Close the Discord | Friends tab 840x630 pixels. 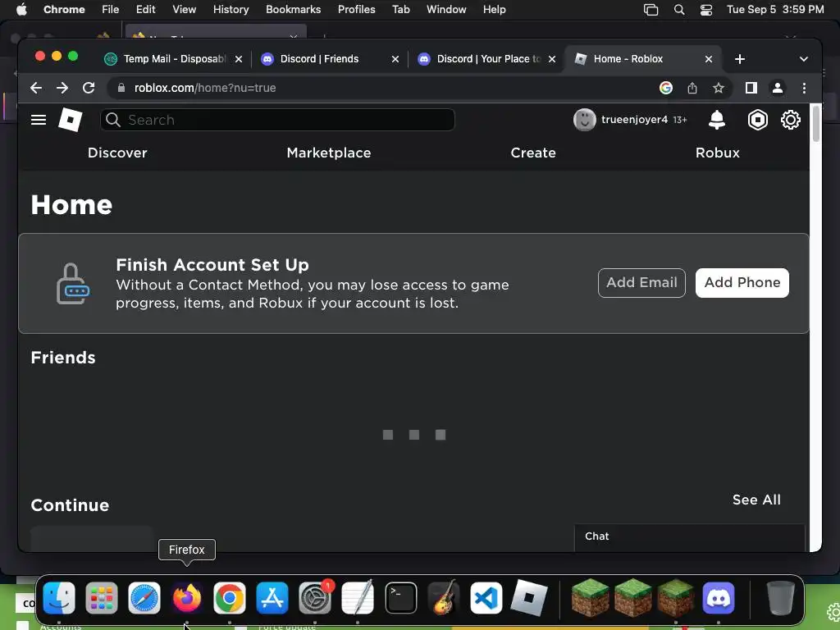395,59
